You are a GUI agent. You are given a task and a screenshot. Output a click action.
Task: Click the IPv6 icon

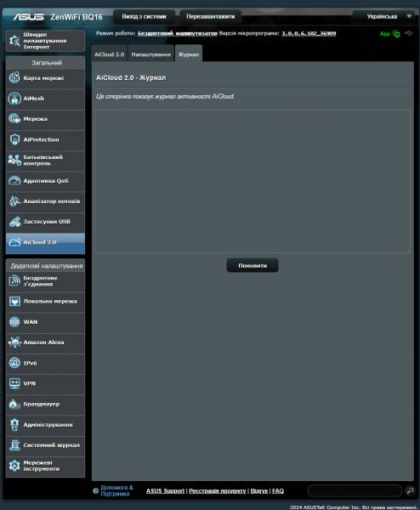[14, 363]
